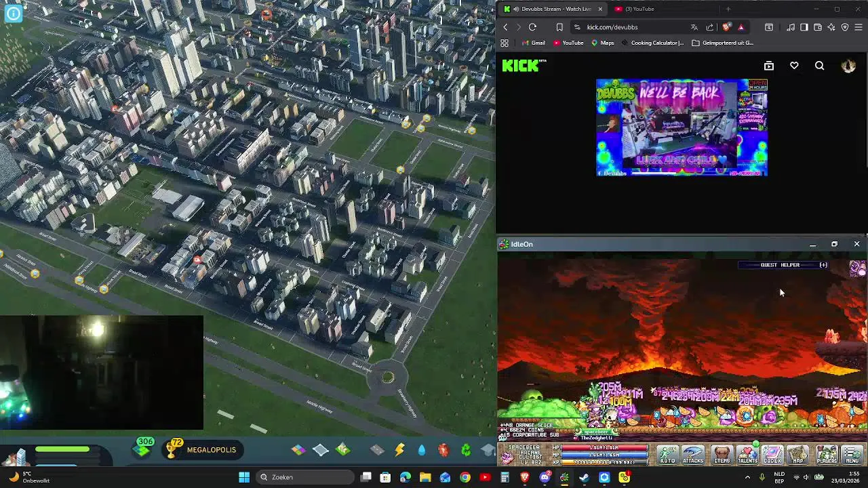
Task: Open Steam from the taskbar
Action: (584, 477)
